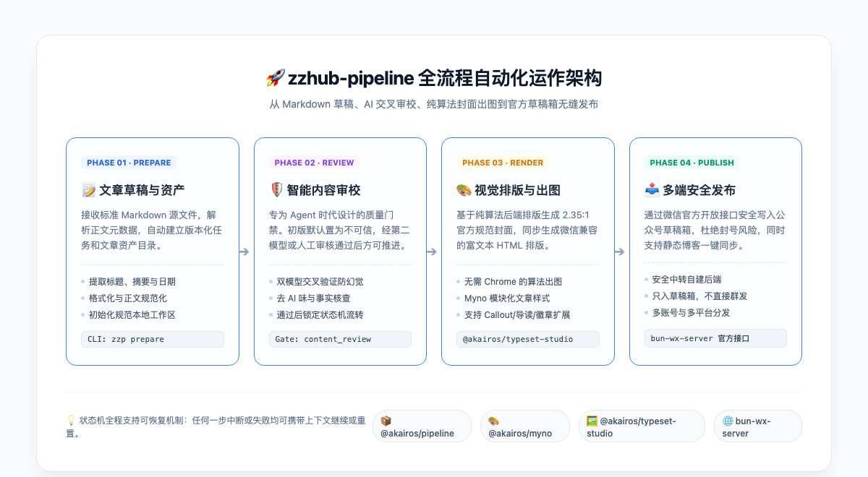Click @akairos/typeset-studio code box in Phase 03 card
Image resolution: width=868 pixels, height=477 pixels.
tap(528, 339)
